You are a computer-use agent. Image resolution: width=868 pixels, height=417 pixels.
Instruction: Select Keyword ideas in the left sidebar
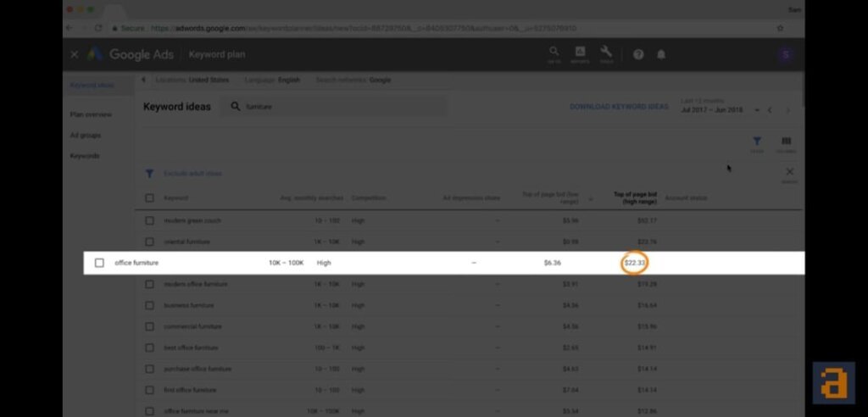(x=92, y=86)
